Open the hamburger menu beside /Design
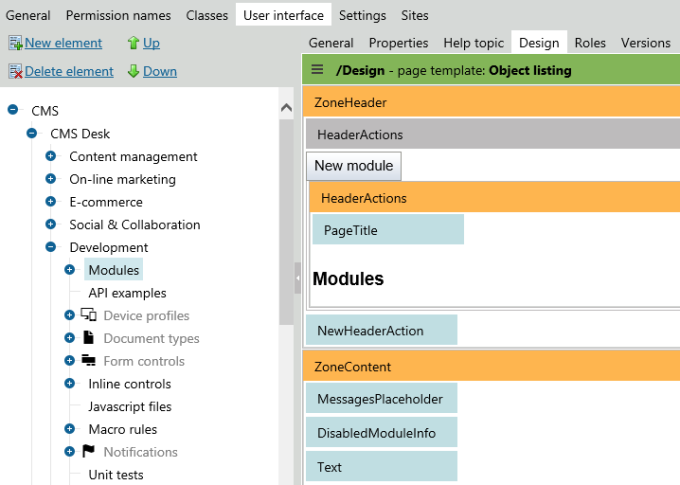Screen dimensions: 680x485 (318, 70)
